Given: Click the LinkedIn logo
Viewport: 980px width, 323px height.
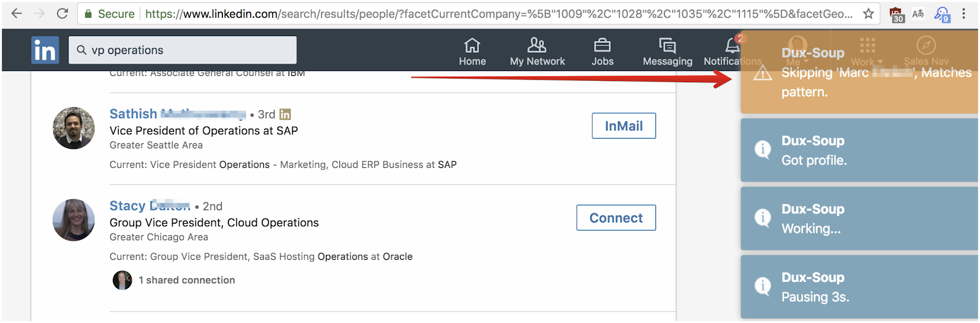Looking at the screenshot, I should [x=45, y=50].
